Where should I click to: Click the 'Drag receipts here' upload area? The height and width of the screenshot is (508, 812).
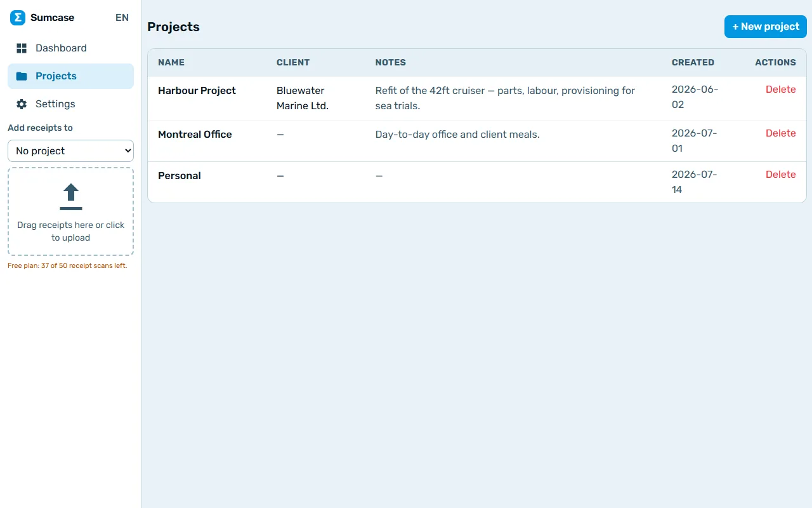70,211
